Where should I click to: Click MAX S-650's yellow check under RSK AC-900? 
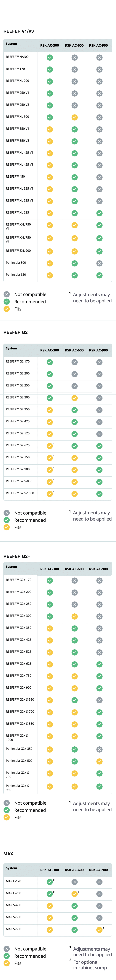(99, 930)
